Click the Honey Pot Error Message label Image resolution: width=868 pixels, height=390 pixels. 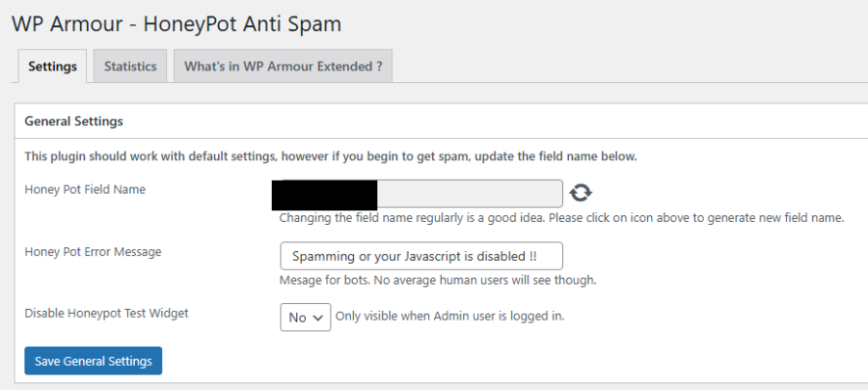click(93, 252)
